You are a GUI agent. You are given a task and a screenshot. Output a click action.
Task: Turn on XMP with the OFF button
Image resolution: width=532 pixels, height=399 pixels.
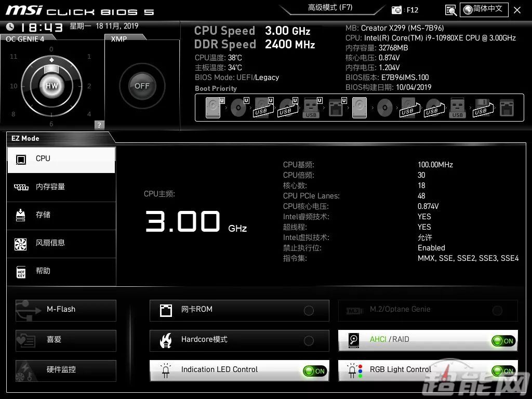click(142, 86)
